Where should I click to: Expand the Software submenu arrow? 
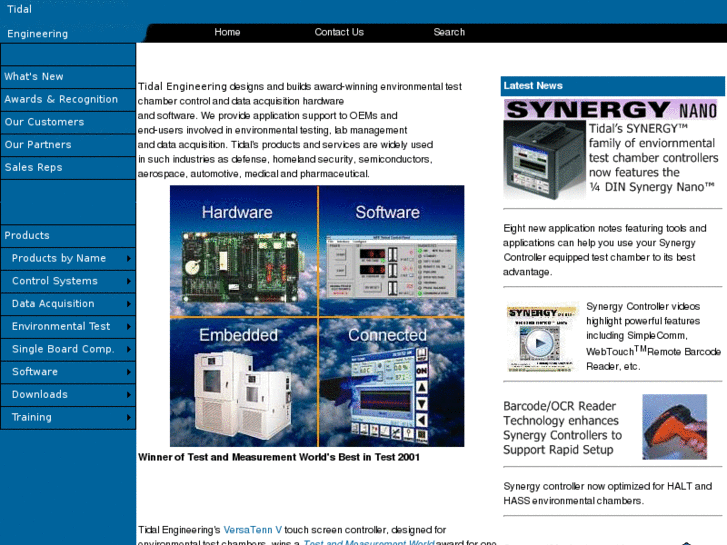click(129, 372)
